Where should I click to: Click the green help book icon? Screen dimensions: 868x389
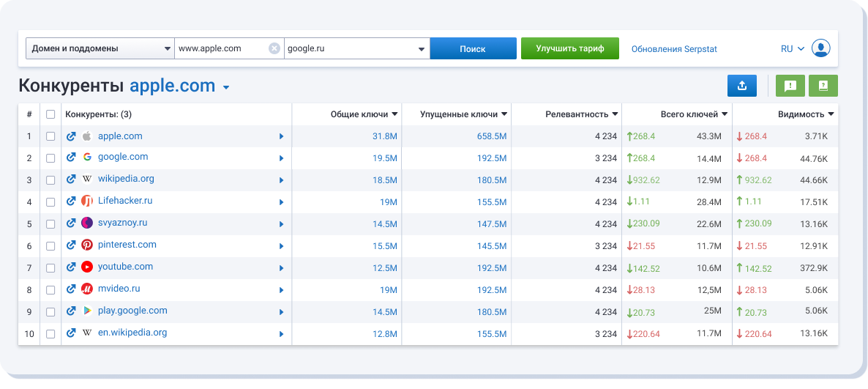[823, 86]
